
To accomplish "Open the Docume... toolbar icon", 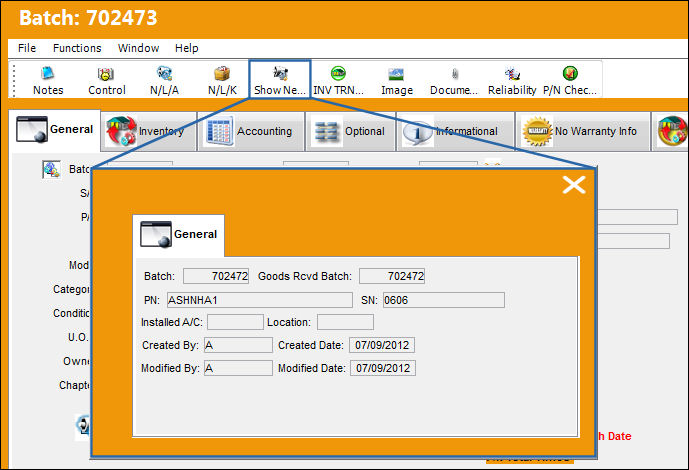I will coord(454,80).
